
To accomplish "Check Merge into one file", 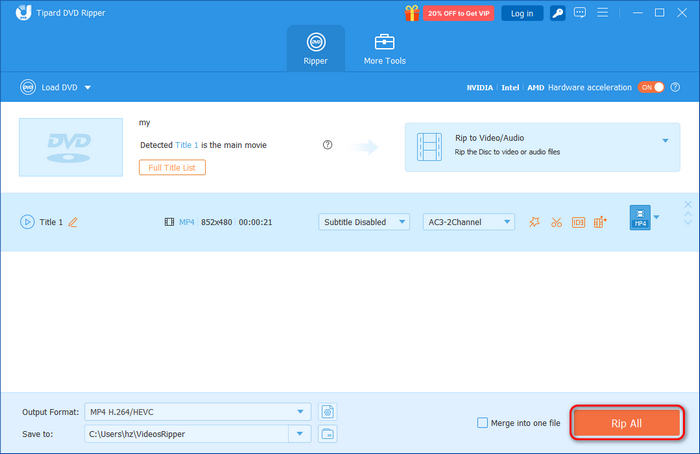I will point(483,423).
